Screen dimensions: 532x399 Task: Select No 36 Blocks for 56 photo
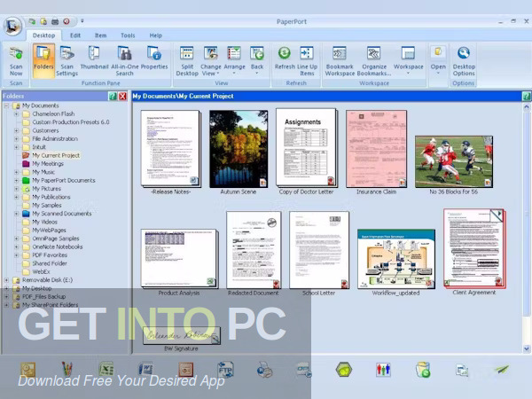coord(454,162)
